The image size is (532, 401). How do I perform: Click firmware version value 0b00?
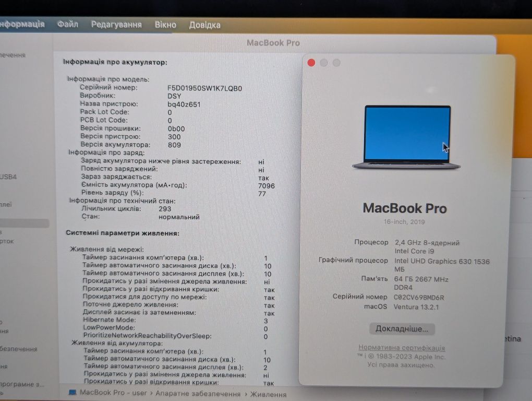point(176,128)
